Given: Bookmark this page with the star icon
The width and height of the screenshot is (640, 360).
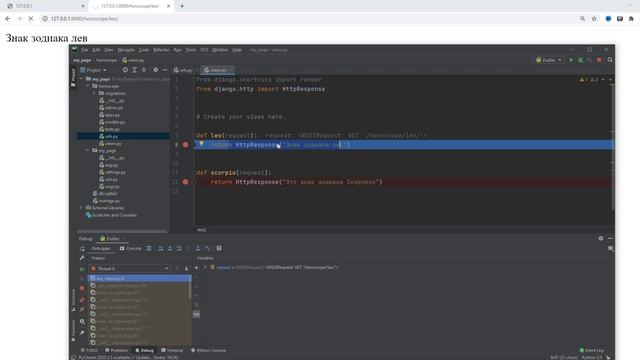Looking at the screenshot, I should point(594,19).
